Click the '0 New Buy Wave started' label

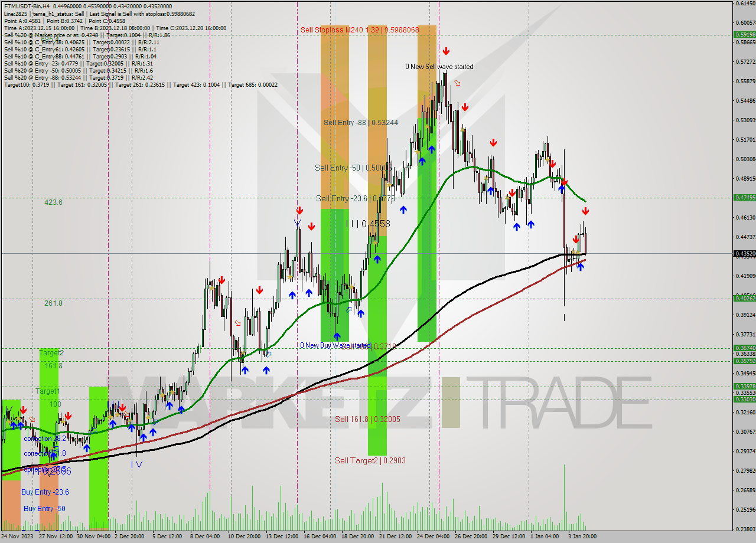click(335, 345)
